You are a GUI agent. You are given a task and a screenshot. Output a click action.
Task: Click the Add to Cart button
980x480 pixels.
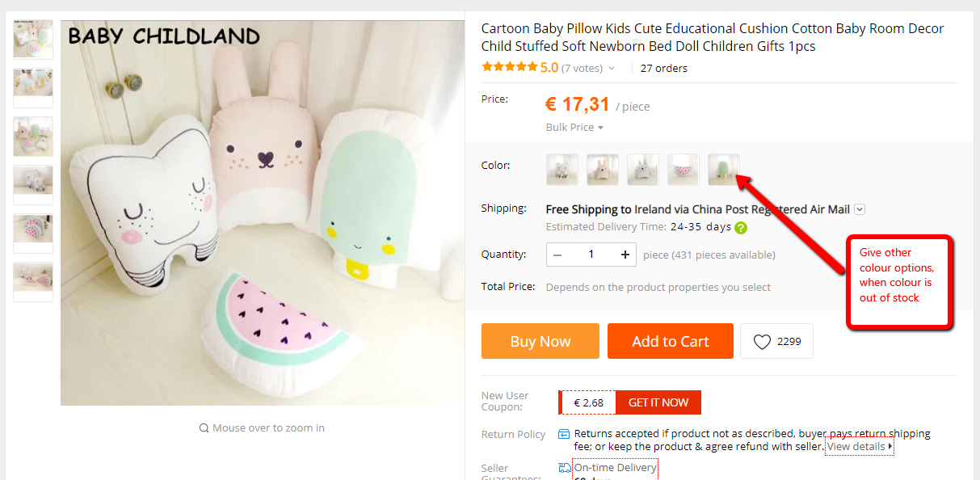670,340
